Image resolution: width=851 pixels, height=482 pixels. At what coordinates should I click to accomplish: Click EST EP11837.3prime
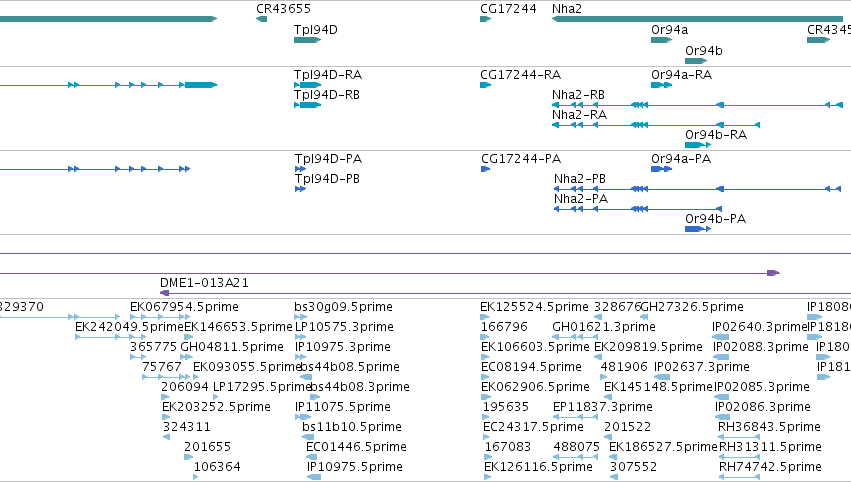(x=602, y=407)
